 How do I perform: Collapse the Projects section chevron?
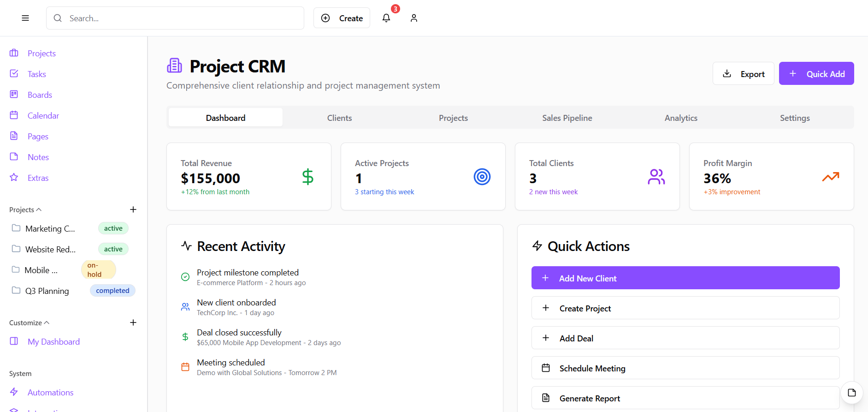tap(39, 209)
